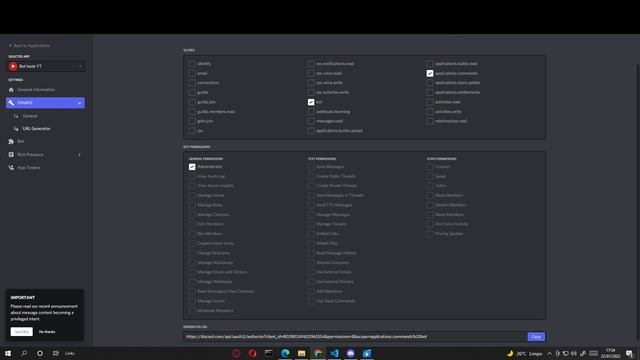Open Visual Studio Code on taskbar

(334, 353)
